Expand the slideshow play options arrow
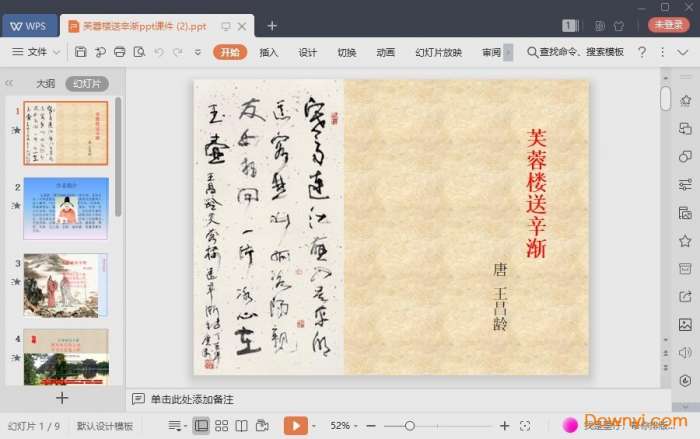The image size is (700, 439). point(314,426)
